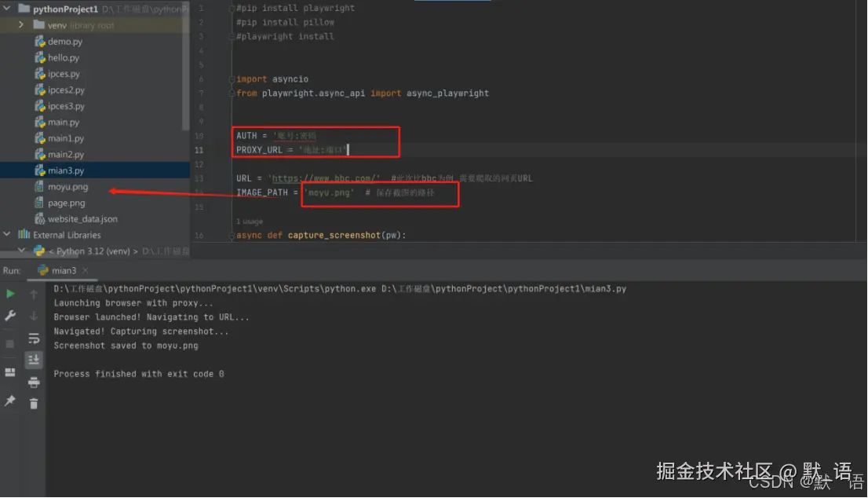868x498 pixels.
Task: Print the console output
Action: tap(34, 383)
